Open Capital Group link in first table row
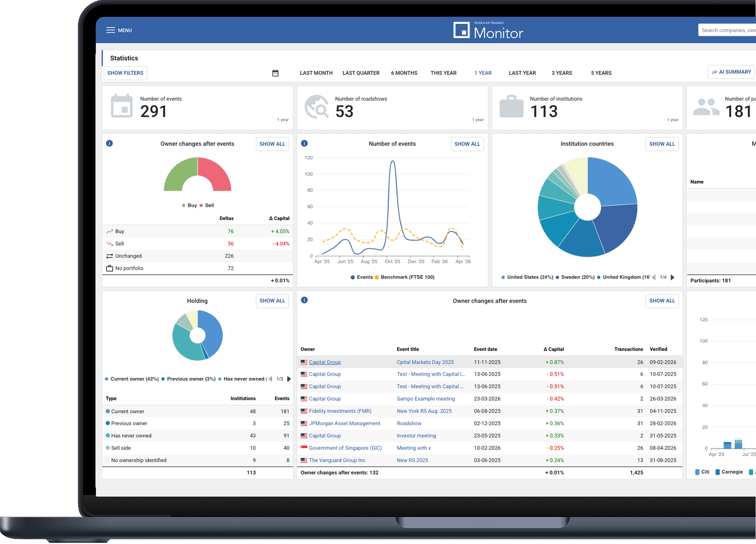 [x=325, y=362]
